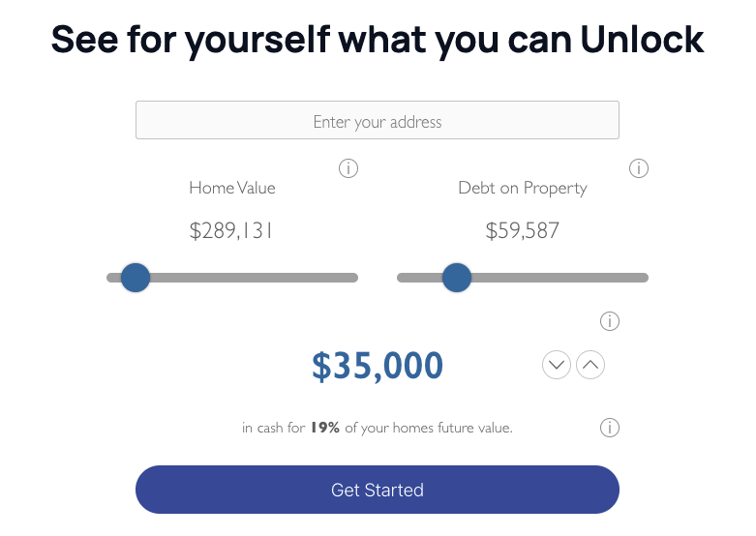Screen dimensions: 756x536
Task: Click the Home Value slider handle
Action: click(x=136, y=278)
